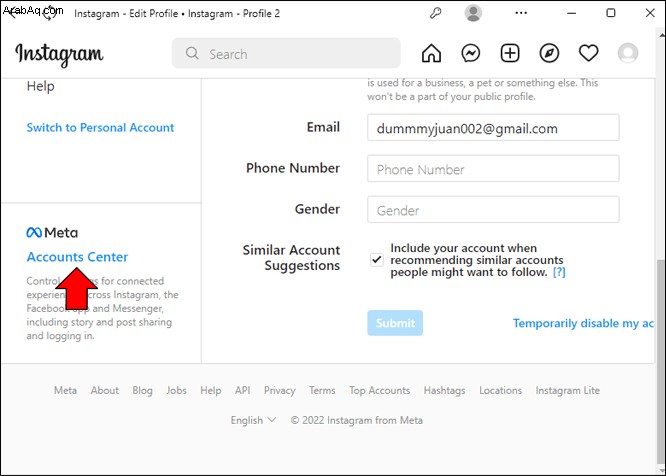
Task: Create a new post with plus icon
Action: (x=510, y=54)
